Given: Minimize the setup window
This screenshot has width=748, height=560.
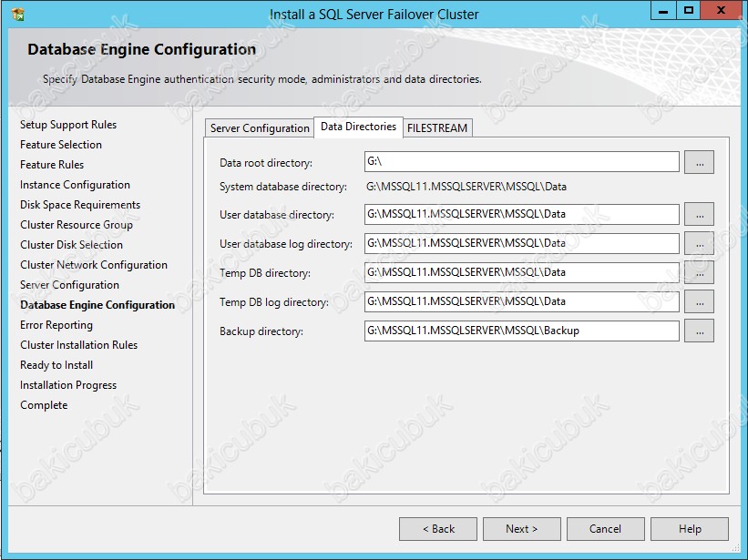Looking at the screenshot, I should [663, 11].
